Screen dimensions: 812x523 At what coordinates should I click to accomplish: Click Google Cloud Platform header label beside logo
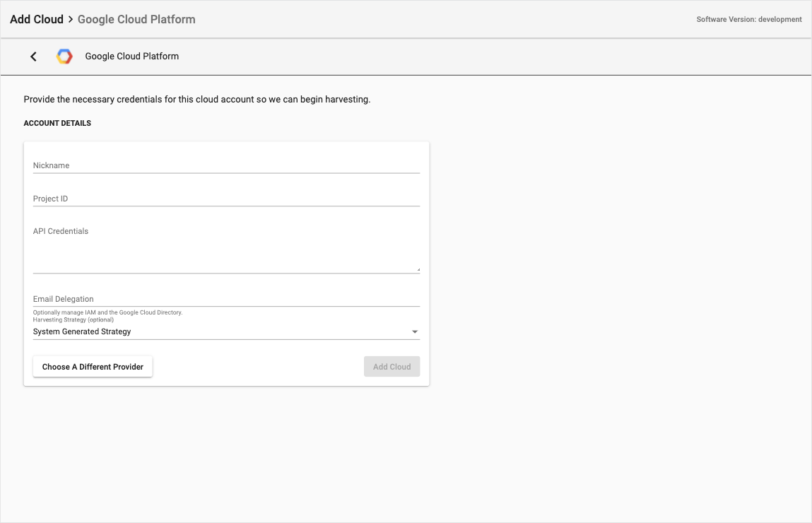click(x=132, y=57)
